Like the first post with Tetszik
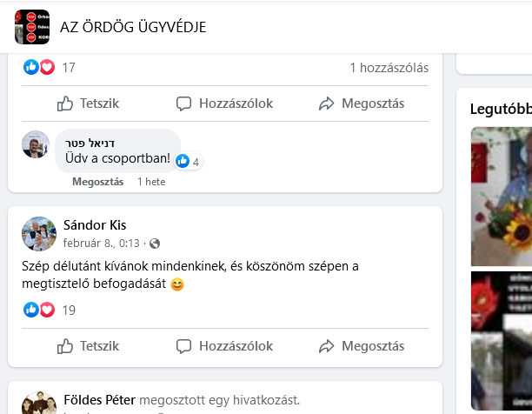 [88, 103]
